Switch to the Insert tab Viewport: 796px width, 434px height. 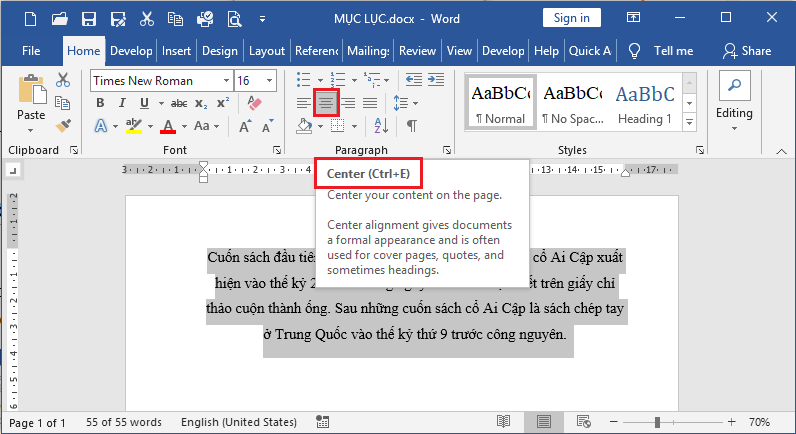click(176, 51)
